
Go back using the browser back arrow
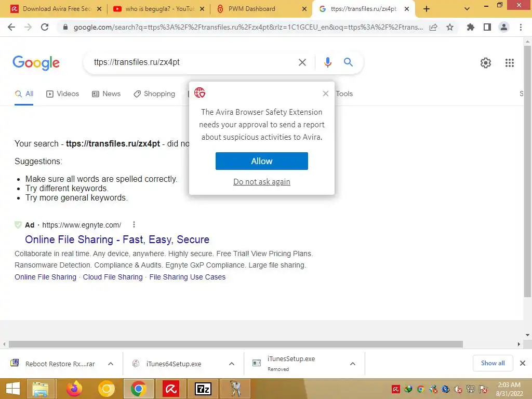11,27
